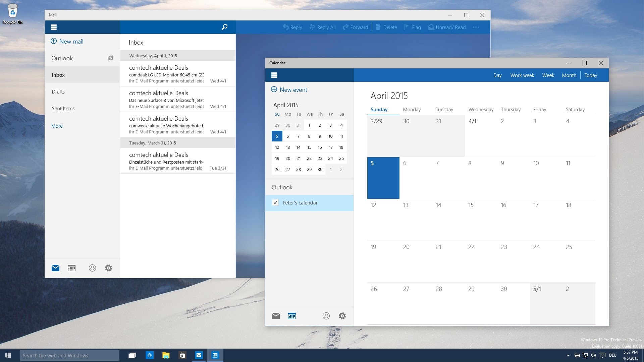Open Mail settings gear

click(108, 268)
